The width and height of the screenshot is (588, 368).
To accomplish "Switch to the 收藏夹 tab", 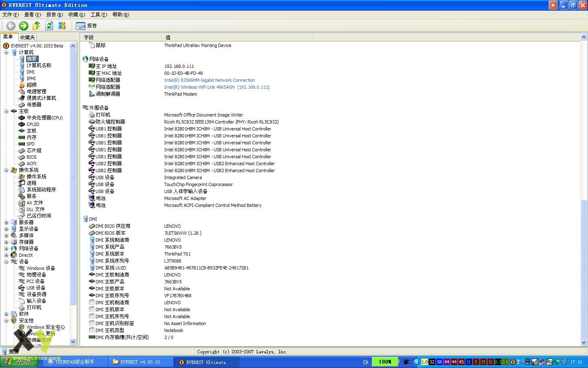I will 27,37.
